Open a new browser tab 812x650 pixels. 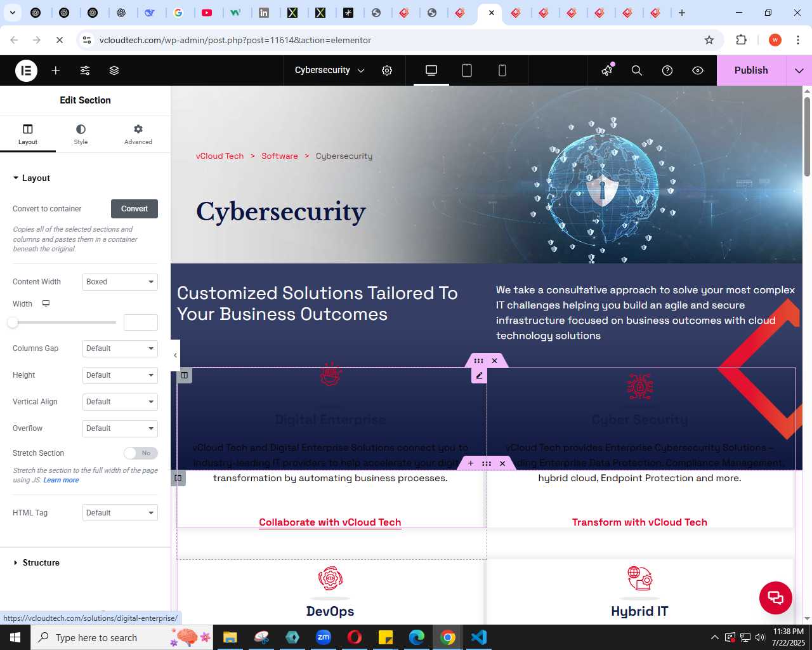pyautogui.click(x=682, y=13)
